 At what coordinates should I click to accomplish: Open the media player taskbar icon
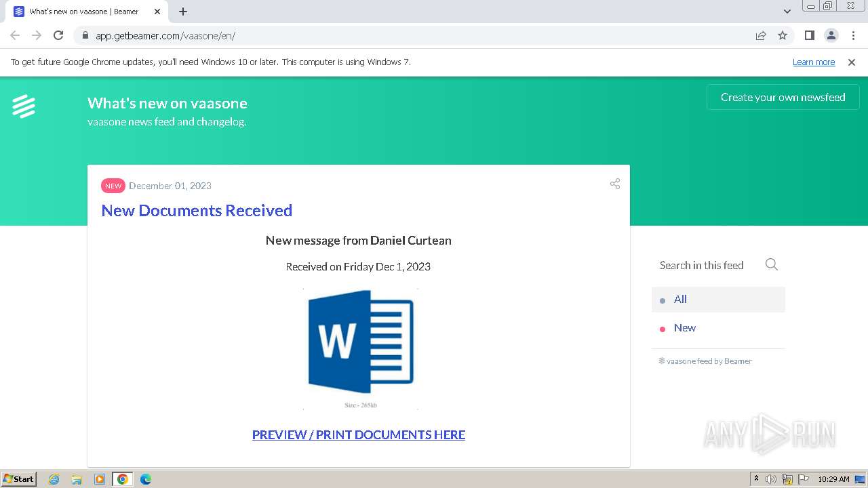pos(100,479)
